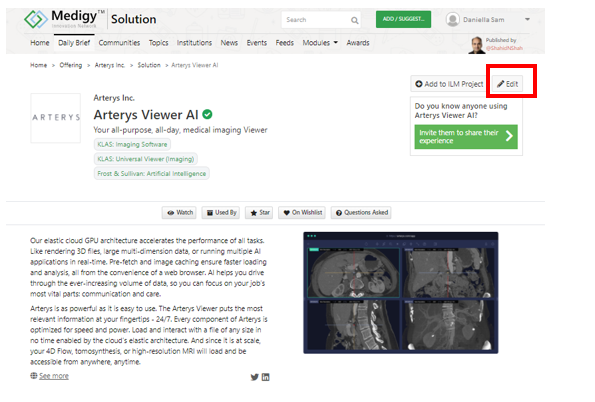Open the Daily Brief tab
Image resolution: width=595 pixels, height=402 pixels.
pyautogui.click(x=74, y=43)
